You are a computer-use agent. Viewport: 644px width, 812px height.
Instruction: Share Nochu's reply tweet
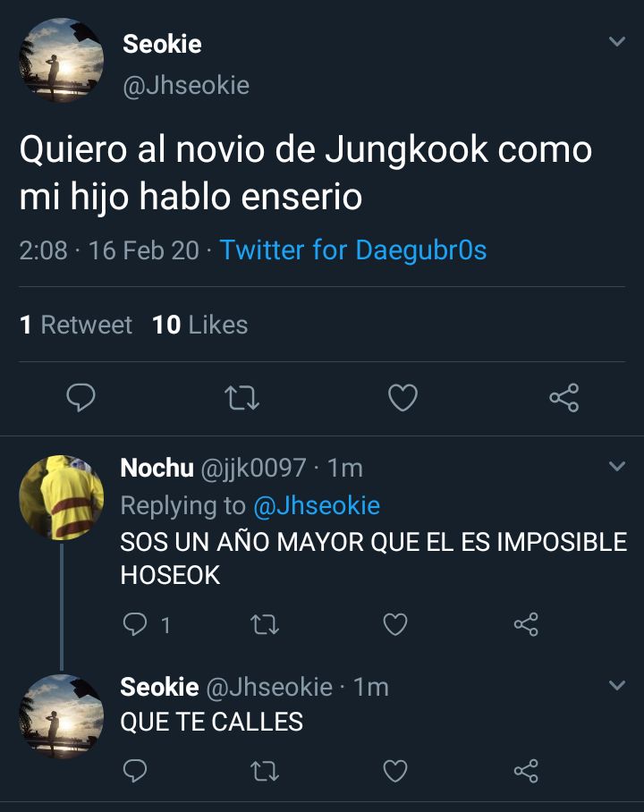tap(526, 624)
